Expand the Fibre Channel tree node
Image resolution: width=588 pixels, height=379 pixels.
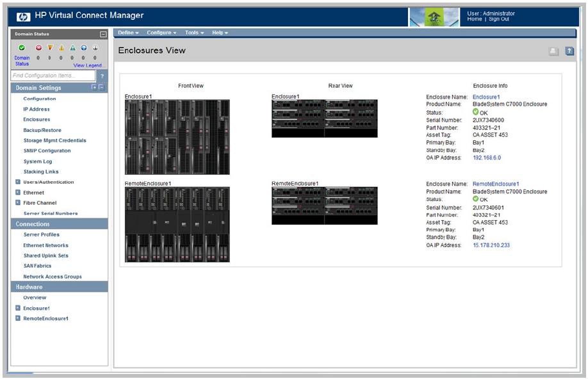coord(17,203)
